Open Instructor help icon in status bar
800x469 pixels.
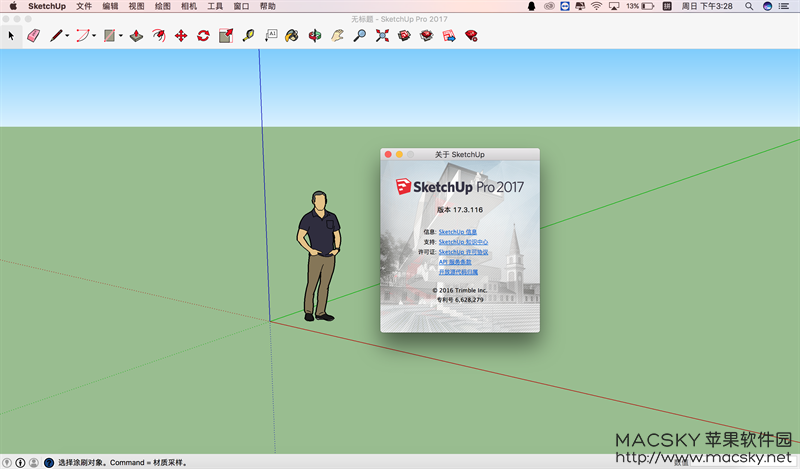coord(49,462)
